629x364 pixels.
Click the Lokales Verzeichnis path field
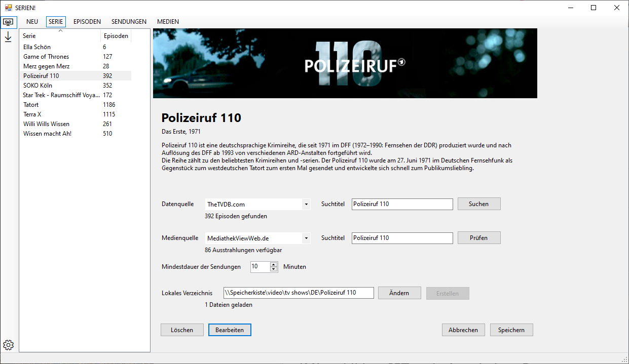point(299,293)
